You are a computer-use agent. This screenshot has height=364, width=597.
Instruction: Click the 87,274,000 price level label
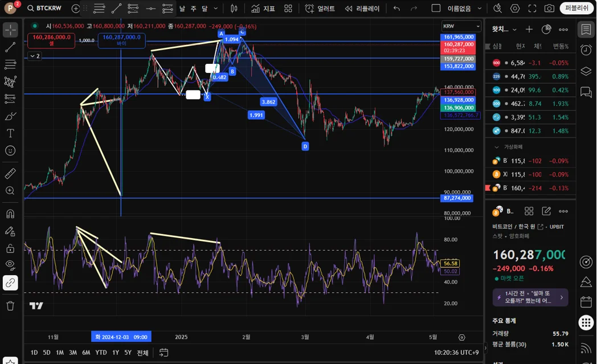pyautogui.click(x=457, y=198)
